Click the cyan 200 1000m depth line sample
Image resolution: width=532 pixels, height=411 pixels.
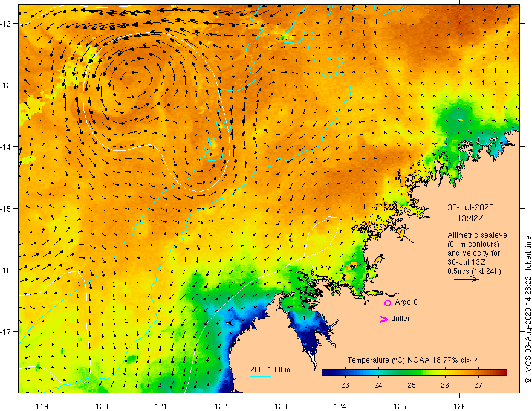coord(260,376)
